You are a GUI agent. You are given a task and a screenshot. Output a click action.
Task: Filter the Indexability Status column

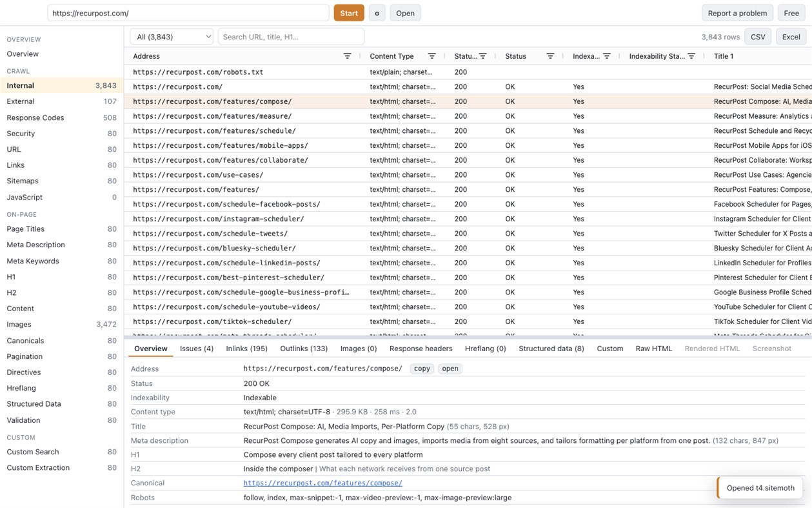pyautogui.click(x=691, y=56)
